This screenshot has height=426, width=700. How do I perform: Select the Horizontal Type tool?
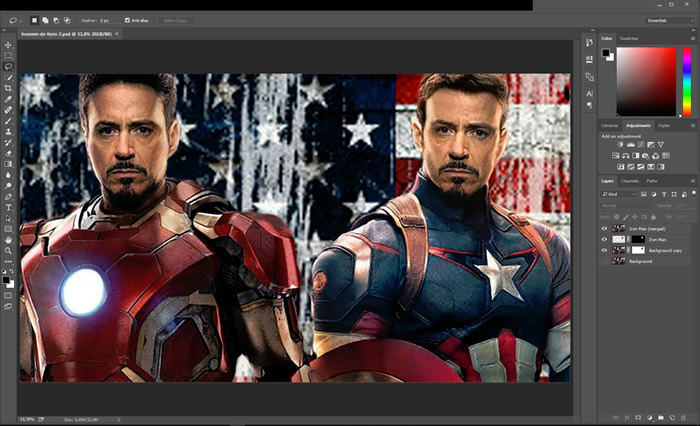coord(8,208)
